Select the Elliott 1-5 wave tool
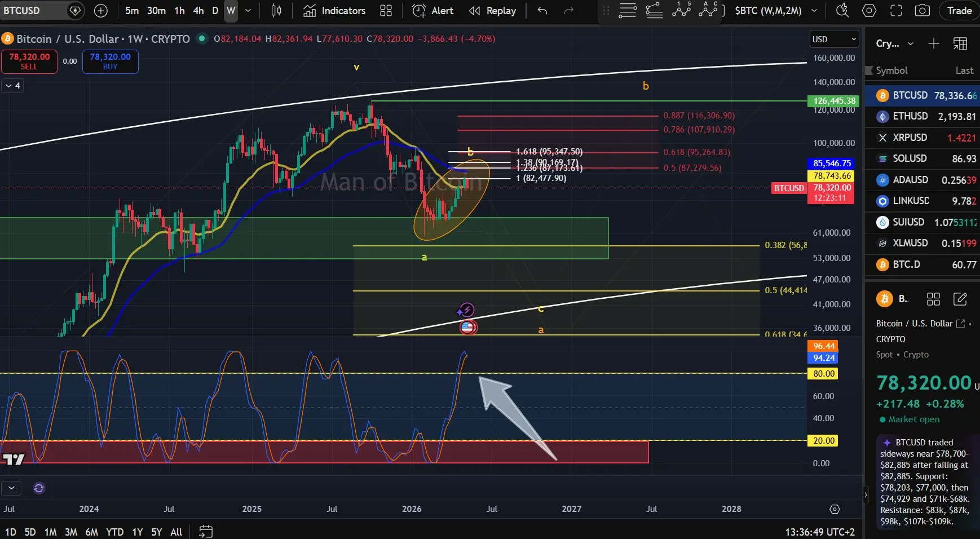This screenshot has width=980, height=539. [x=682, y=9]
